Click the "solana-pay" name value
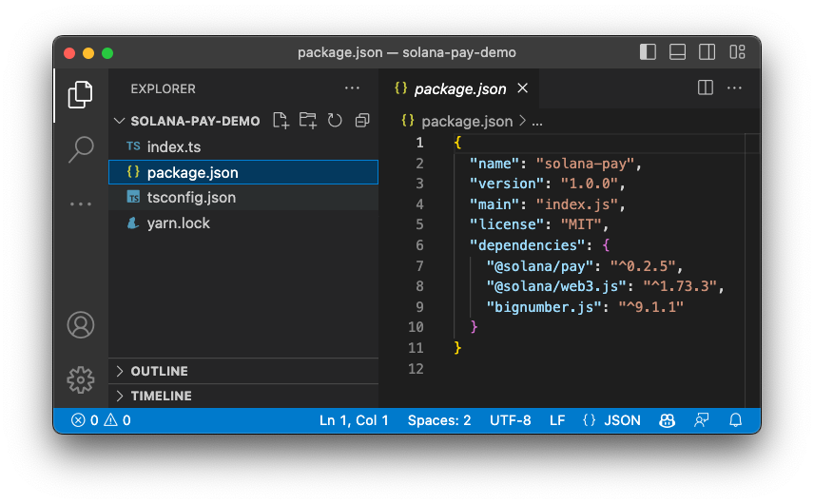This screenshot has height=504, width=814. (586, 164)
